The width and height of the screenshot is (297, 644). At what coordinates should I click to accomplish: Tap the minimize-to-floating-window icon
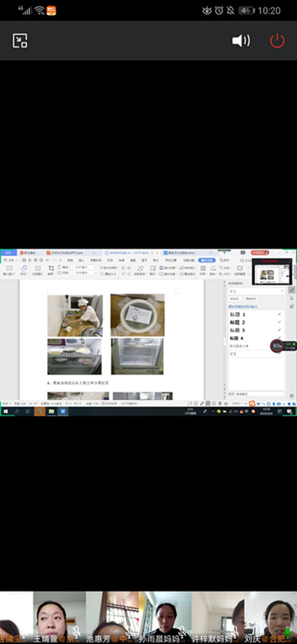click(x=20, y=40)
